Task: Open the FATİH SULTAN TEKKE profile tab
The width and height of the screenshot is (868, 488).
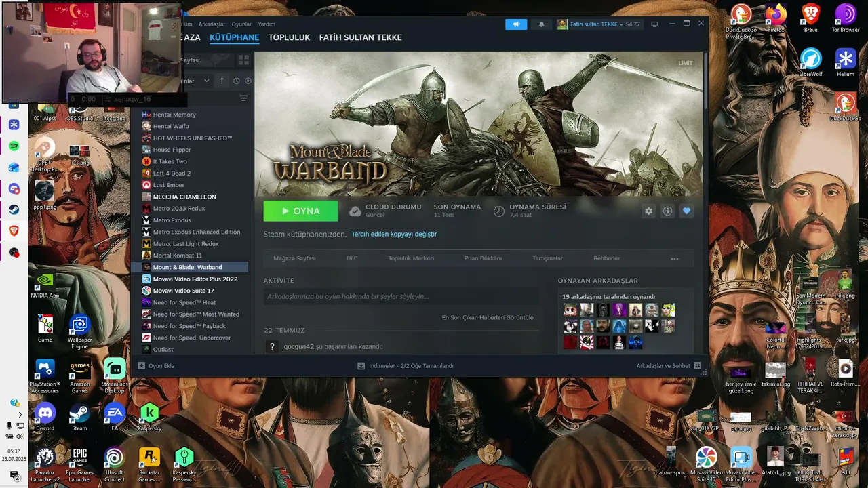Action: click(361, 37)
